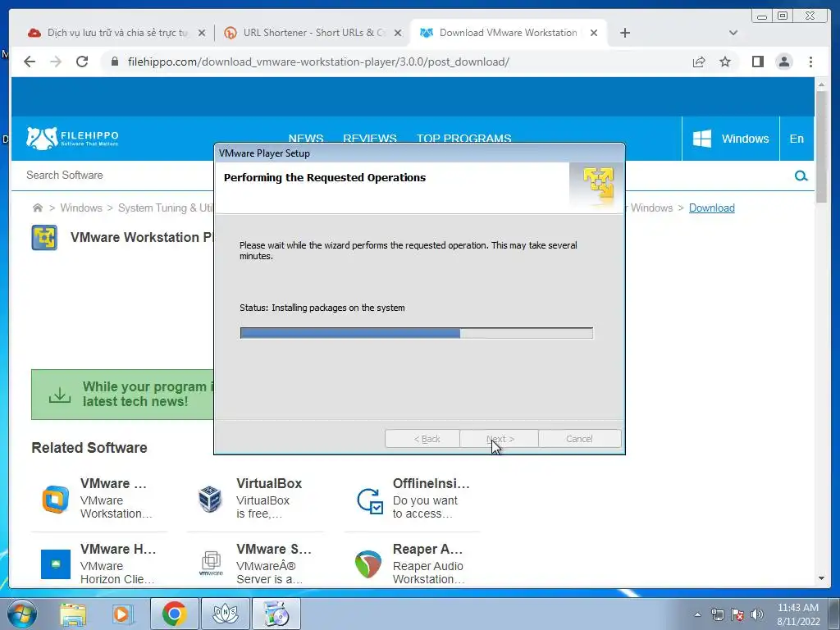The height and width of the screenshot is (630, 840).
Task: Click the installer taskbar icon
Action: [x=276, y=614]
